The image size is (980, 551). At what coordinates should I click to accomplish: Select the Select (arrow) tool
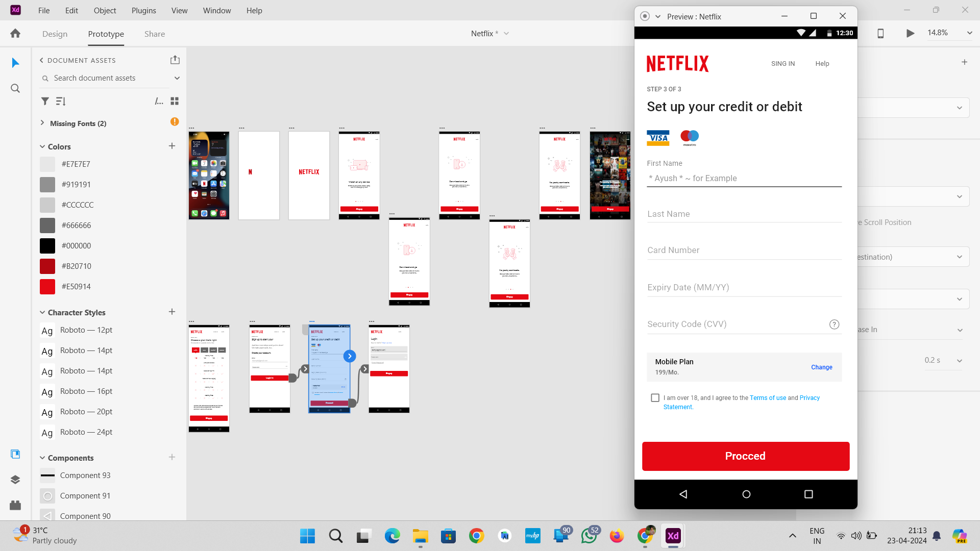[15, 63]
